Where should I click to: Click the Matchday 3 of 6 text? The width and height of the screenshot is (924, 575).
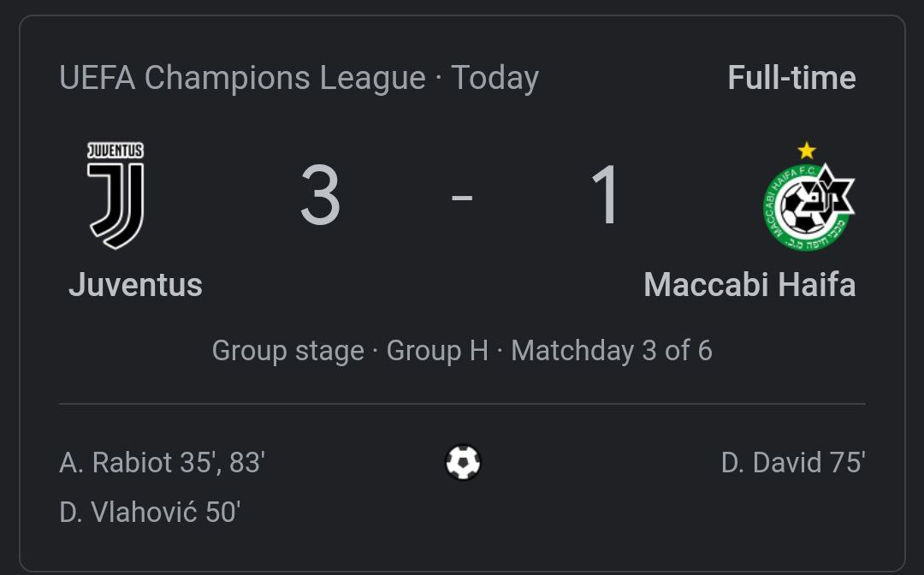coord(612,351)
